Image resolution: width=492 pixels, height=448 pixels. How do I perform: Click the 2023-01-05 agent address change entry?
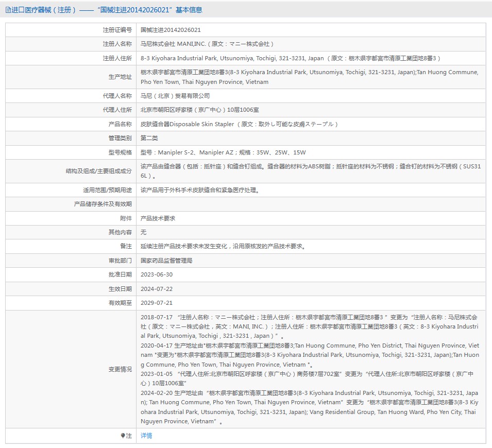click(x=307, y=378)
